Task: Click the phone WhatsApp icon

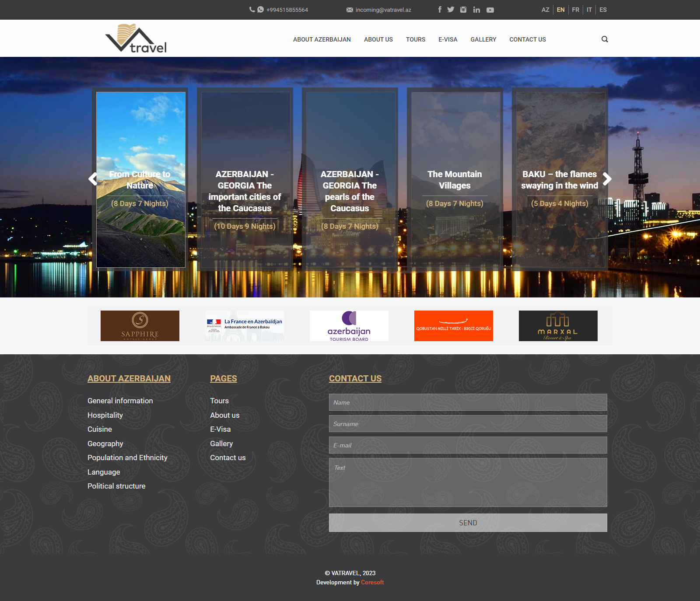Action: coord(260,10)
